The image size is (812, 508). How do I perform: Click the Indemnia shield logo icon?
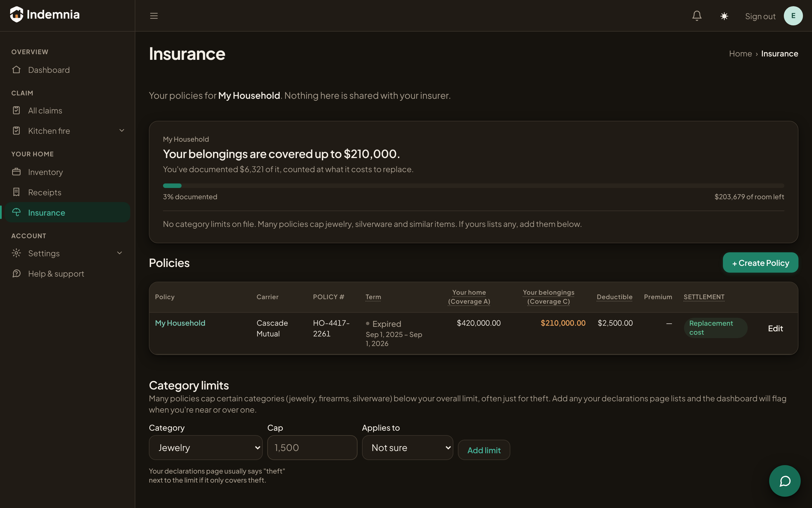pos(16,14)
